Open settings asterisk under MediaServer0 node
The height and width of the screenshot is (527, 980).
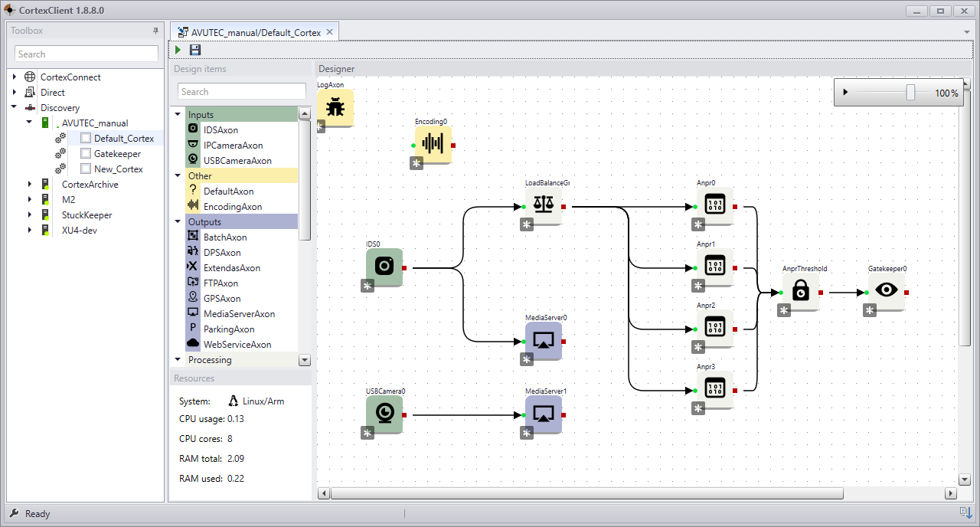click(527, 359)
